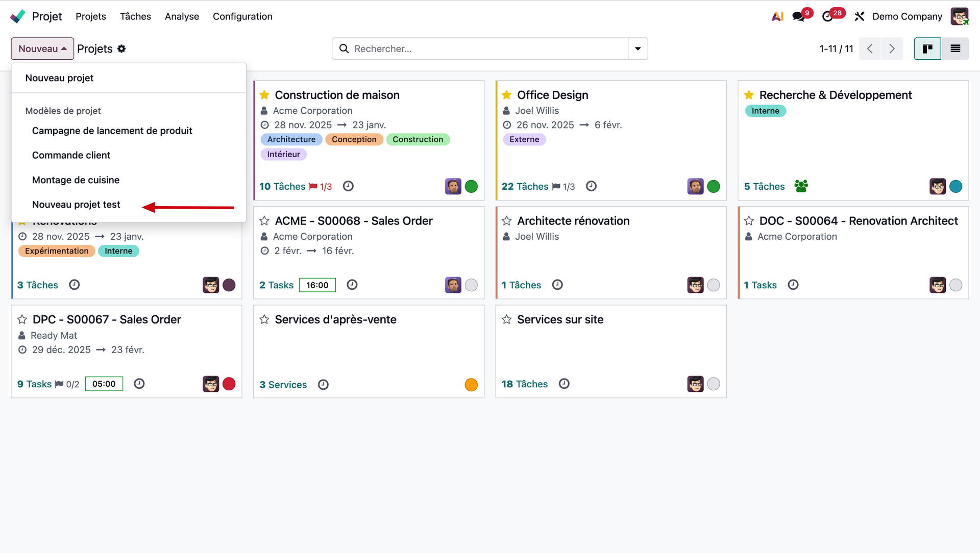Open the Configuration menu
980x553 pixels.
coord(242,16)
